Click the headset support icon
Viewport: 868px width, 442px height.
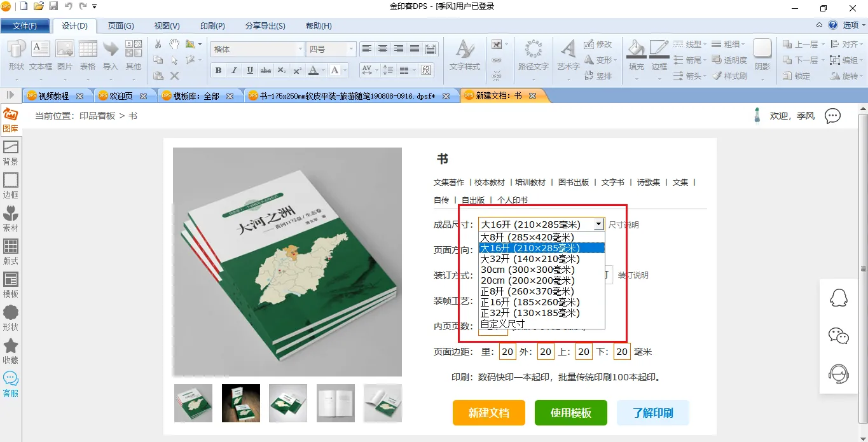(x=839, y=373)
